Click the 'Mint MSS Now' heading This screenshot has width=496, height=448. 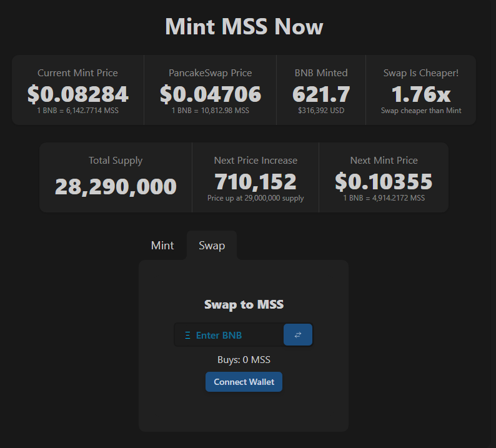[x=244, y=26]
